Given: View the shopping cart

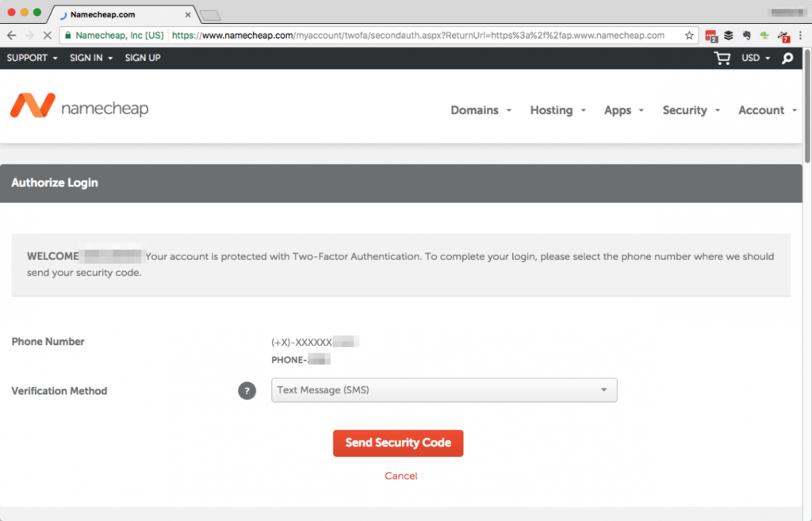Looking at the screenshot, I should 722,58.
